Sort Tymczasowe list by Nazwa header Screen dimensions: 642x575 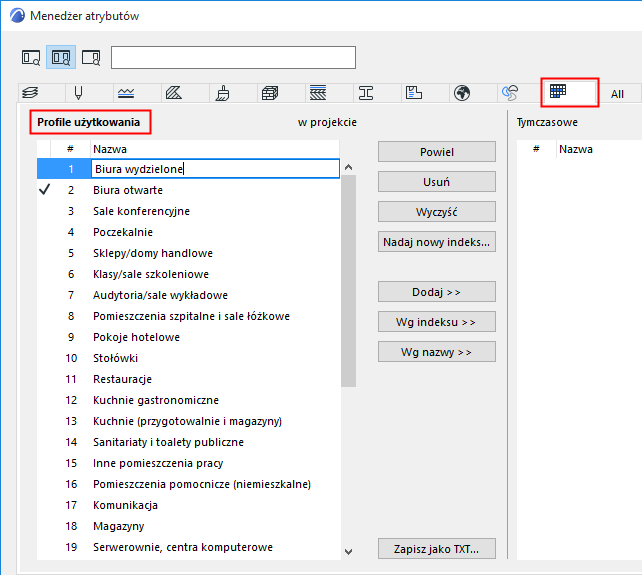pyautogui.click(x=599, y=149)
